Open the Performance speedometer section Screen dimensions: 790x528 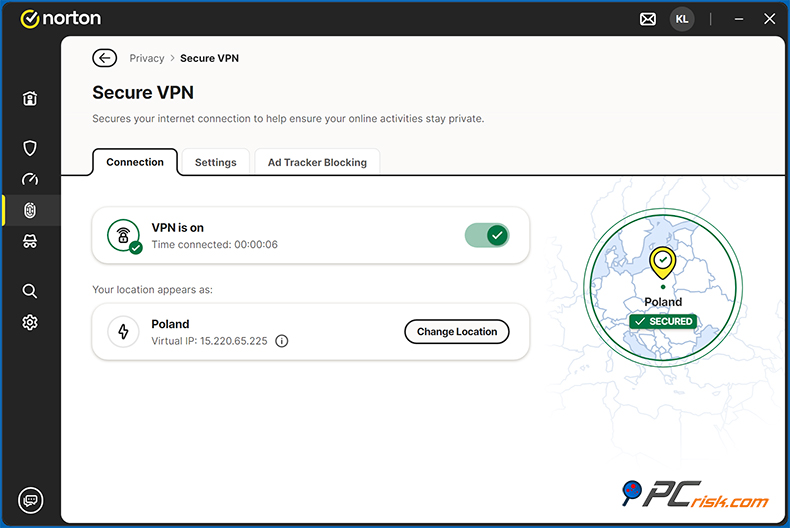pos(30,179)
